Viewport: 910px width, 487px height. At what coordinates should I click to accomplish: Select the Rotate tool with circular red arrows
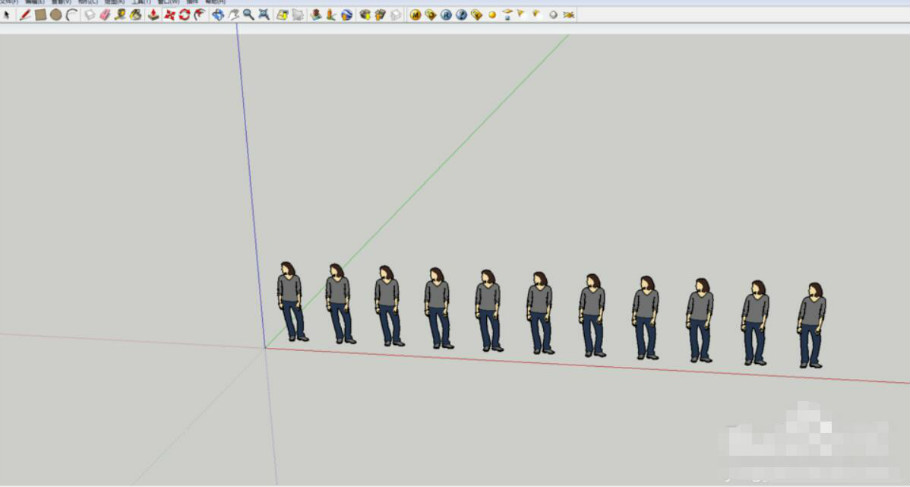coord(185,15)
